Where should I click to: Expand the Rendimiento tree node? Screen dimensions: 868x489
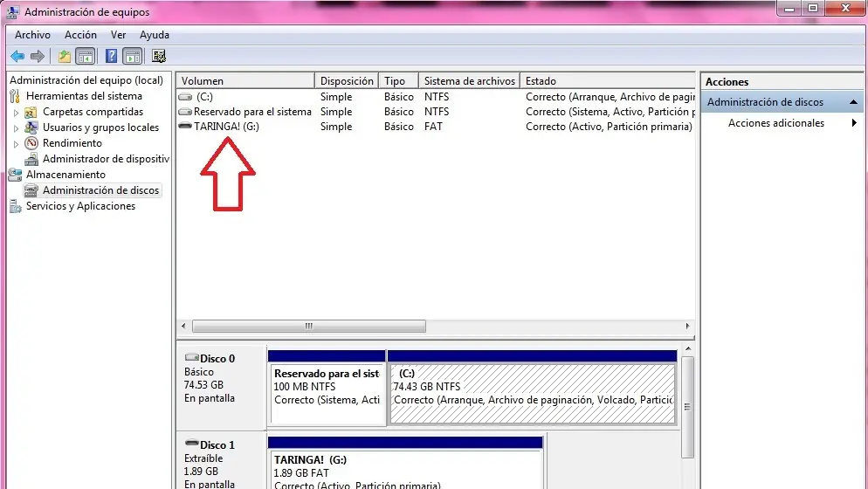point(16,143)
